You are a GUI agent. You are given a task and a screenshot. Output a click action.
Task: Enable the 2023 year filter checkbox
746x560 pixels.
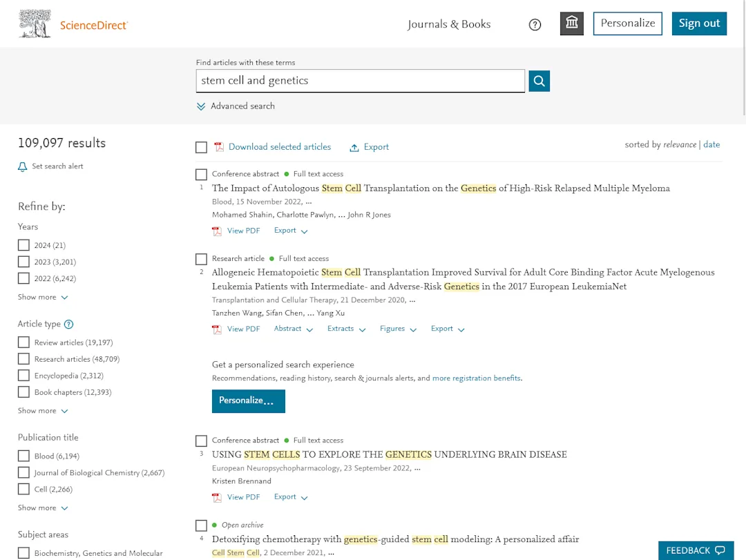pyautogui.click(x=23, y=262)
